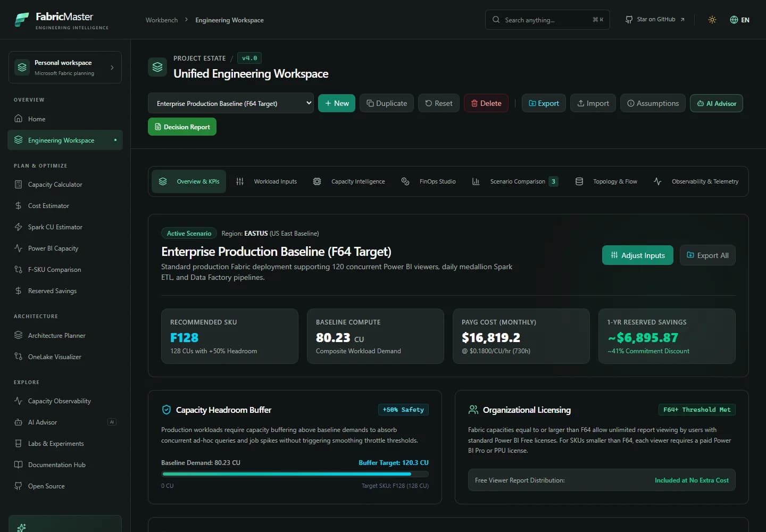The image size is (766, 532).
Task: Switch to the Capacity Intelligence tab
Action: pos(349,181)
